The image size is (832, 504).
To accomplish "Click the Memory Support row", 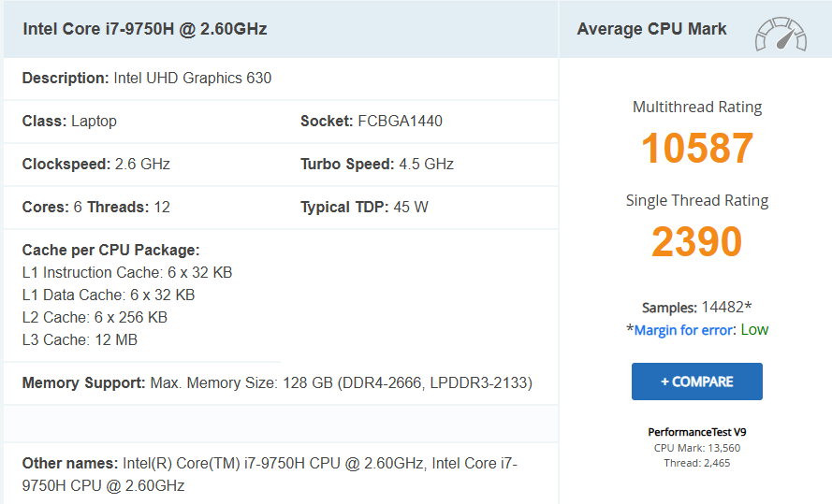I will pyautogui.click(x=277, y=383).
